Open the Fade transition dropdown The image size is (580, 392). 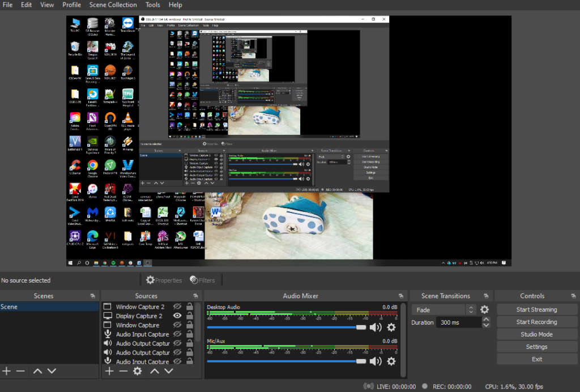(x=444, y=310)
